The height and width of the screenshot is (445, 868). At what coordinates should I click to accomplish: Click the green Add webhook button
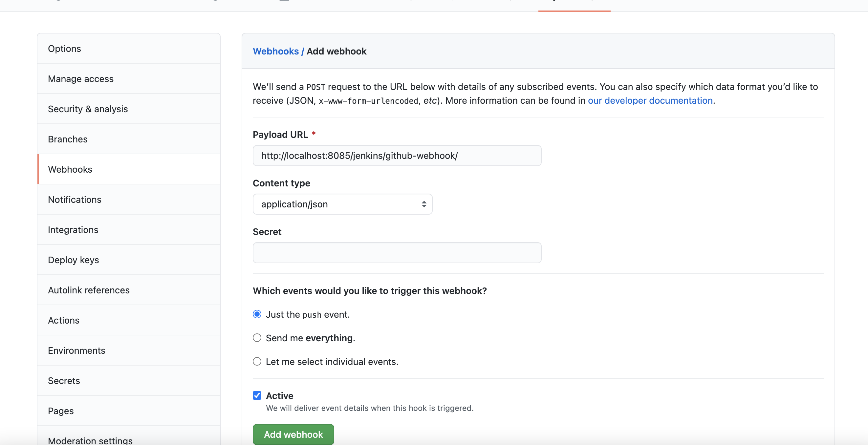(x=293, y=434)
